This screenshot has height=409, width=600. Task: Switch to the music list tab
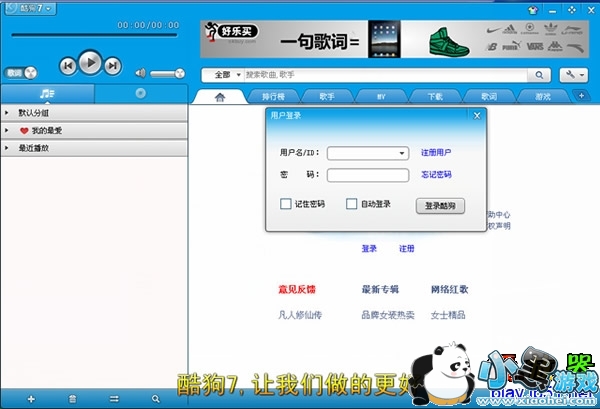(47, 94)
